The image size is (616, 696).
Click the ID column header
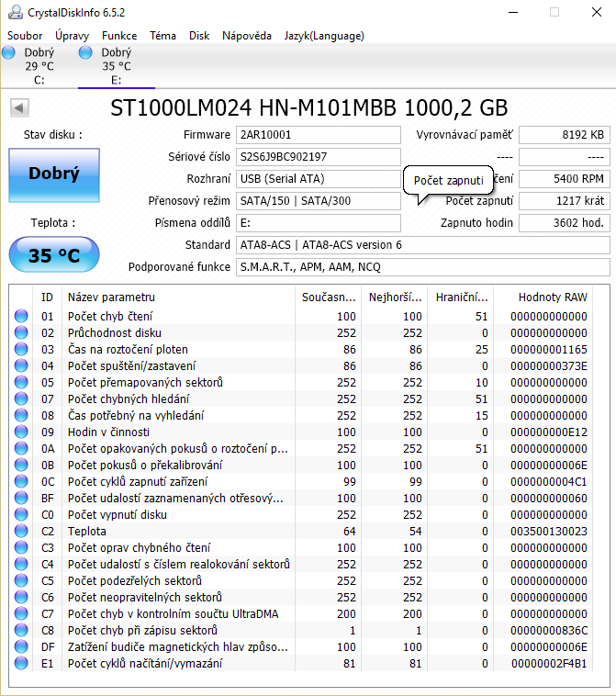[x=47, y=297]
